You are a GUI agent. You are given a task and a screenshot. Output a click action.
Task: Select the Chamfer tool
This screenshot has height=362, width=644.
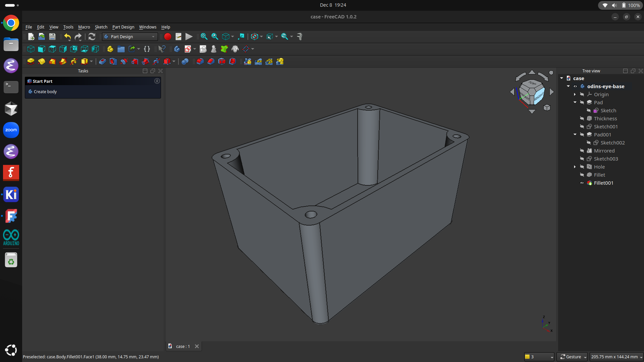211,61
